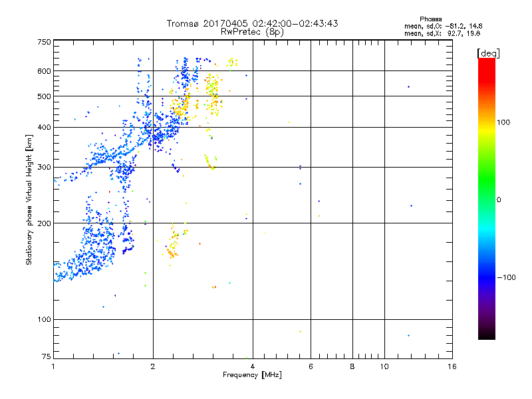
Task: Click the x-axis tick label '8'
Action: [x=352, y=366]
